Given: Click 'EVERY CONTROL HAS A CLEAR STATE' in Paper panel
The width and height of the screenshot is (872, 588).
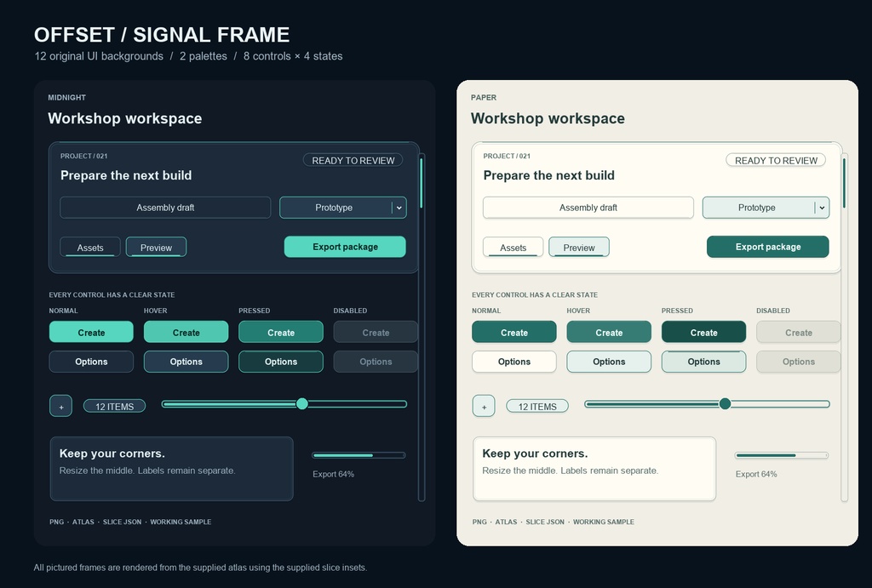Looking at the screenshot, I should click(x=535, y=295).
